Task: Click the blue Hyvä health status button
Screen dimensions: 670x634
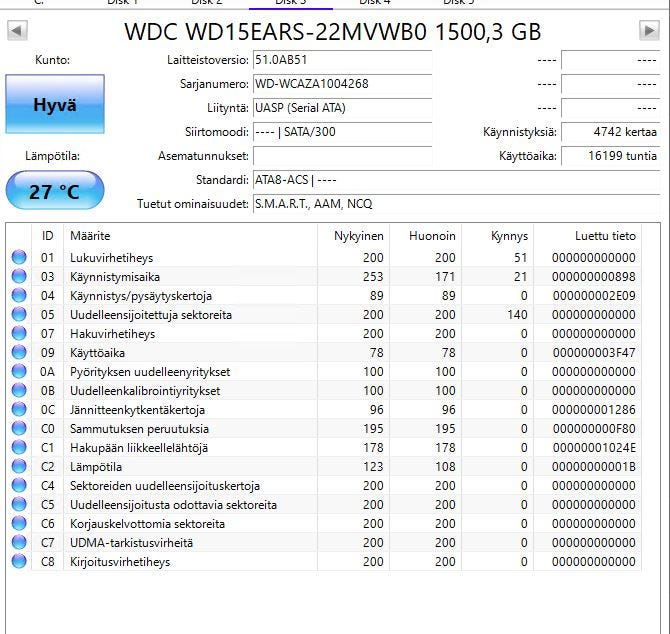Action: tap(55, 104)
